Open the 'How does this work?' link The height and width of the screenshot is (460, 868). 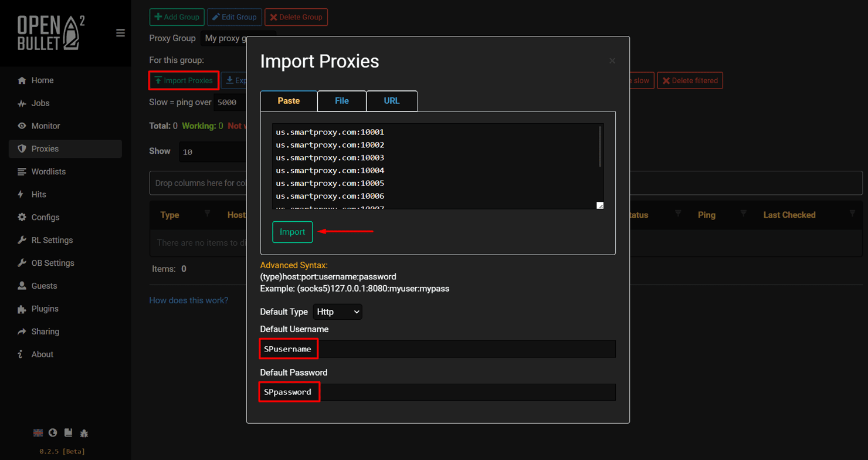click(x=188, y=300)
